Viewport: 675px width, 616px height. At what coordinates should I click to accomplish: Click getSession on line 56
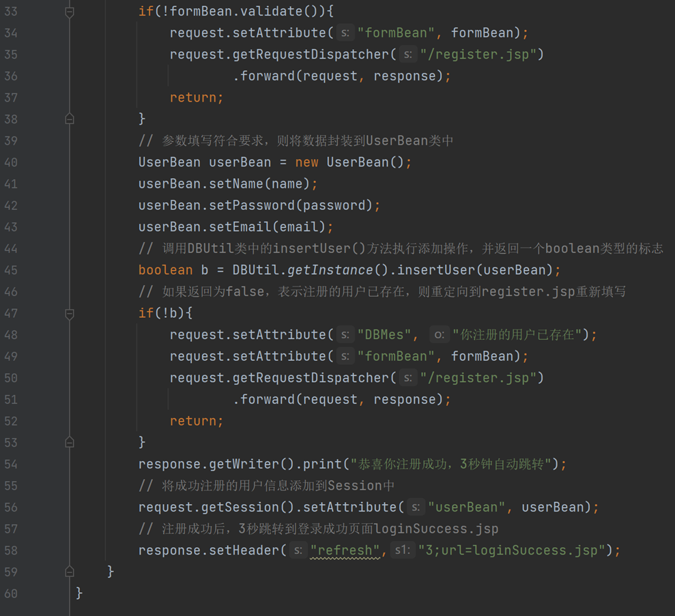click(240, 508)
